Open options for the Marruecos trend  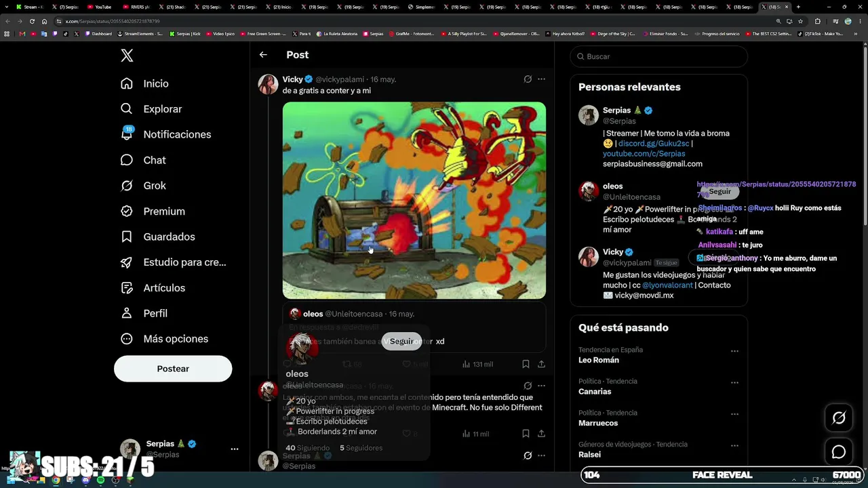(734, 414)
